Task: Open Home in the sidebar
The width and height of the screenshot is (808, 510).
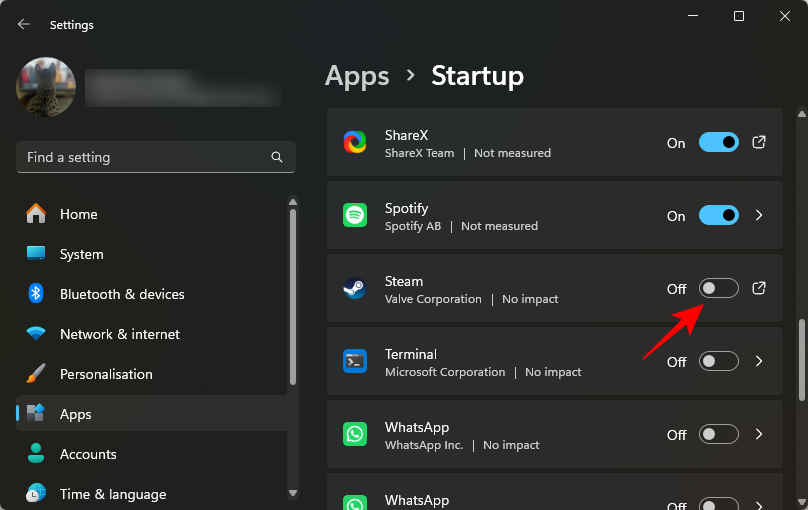Action: [152, 214]
